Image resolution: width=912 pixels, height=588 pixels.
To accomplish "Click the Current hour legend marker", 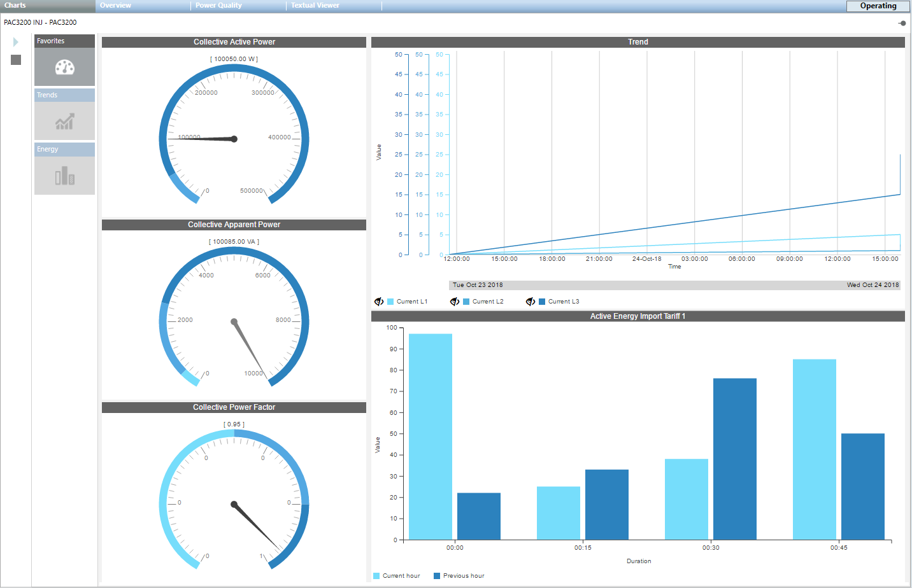I will click(376, 576).
